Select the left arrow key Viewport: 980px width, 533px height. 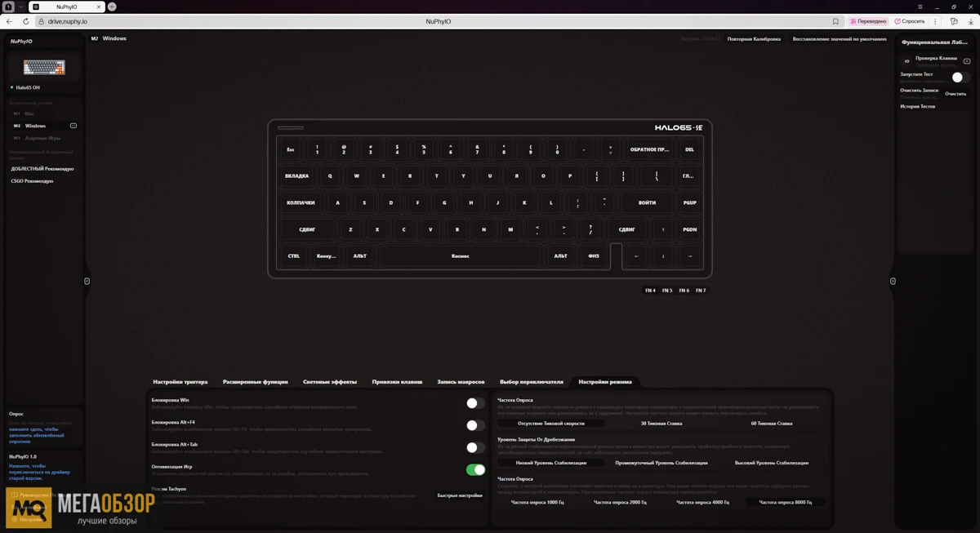coord(637,256)
